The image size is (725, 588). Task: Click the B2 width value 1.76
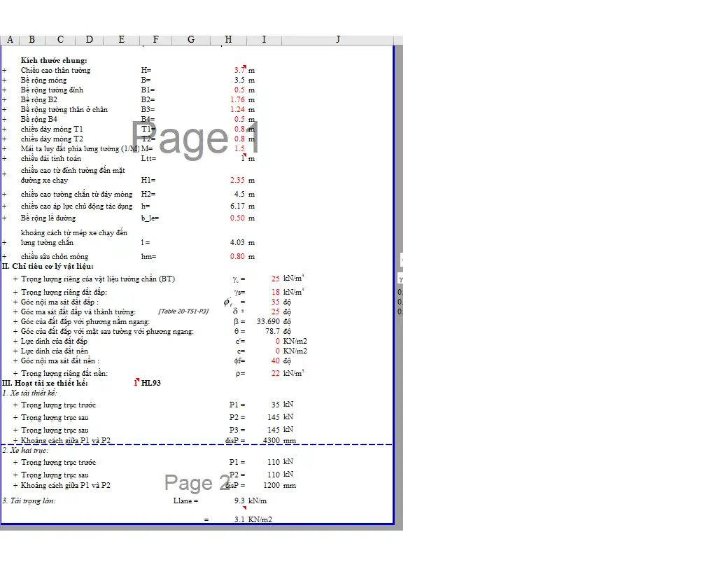pyautogui.click(x=237, y=100)
